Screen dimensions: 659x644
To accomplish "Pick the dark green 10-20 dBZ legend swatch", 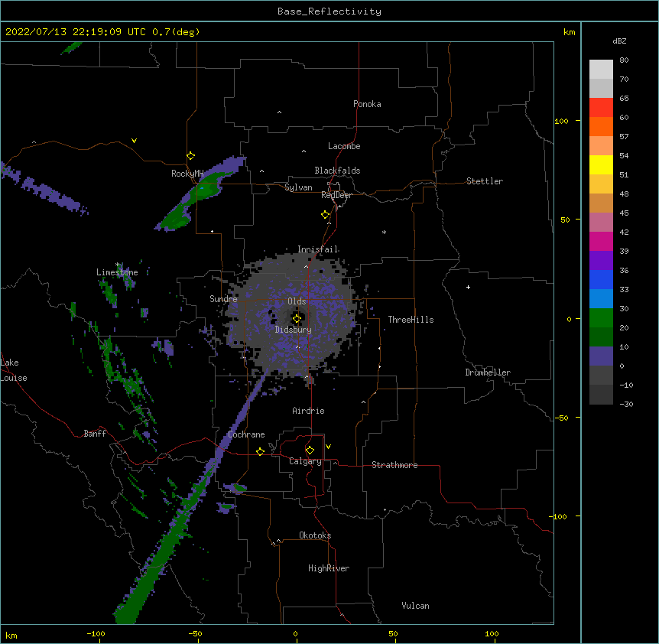I will pyautogui.click(x=601, y=337).
